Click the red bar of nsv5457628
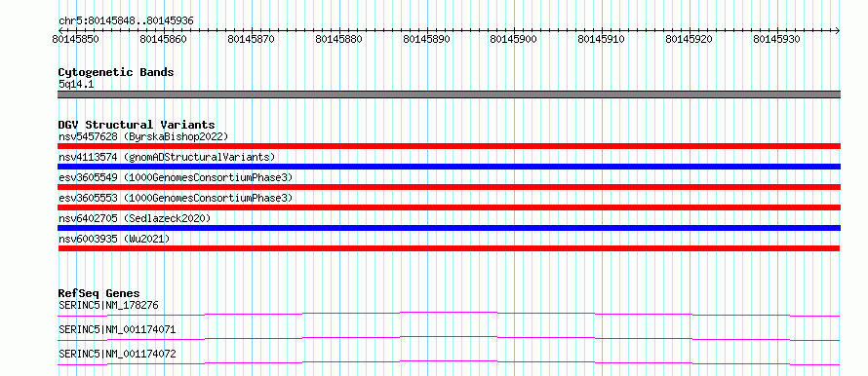This screenshot has height=376, width=868. coord(449,146)
